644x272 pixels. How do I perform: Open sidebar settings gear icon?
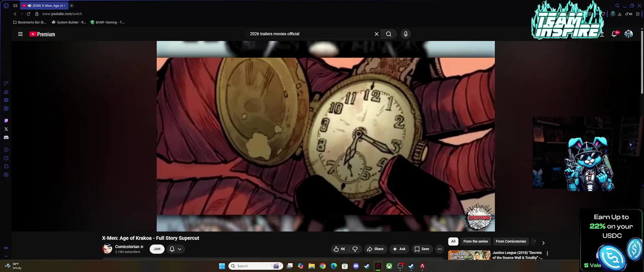point(6,175)
